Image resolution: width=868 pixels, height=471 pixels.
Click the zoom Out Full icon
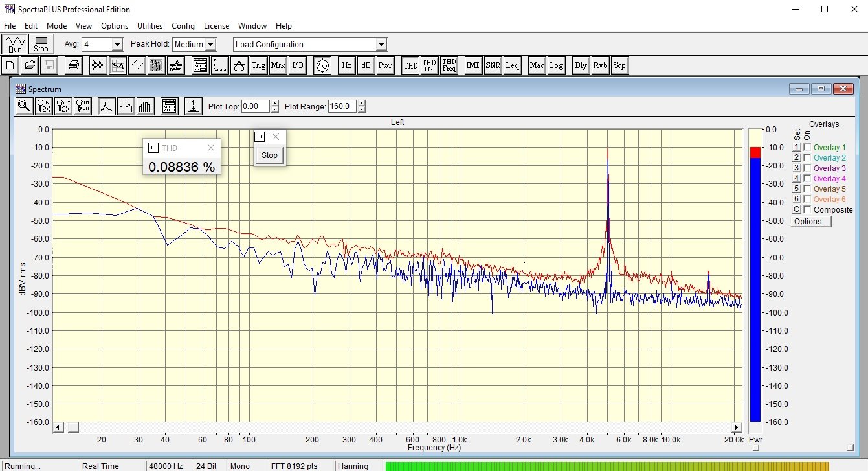83,106
